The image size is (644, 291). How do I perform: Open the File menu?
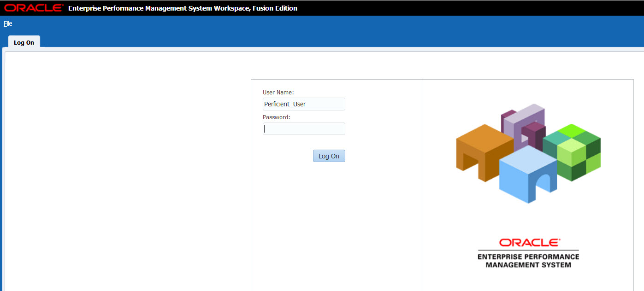tap(7, 23)
